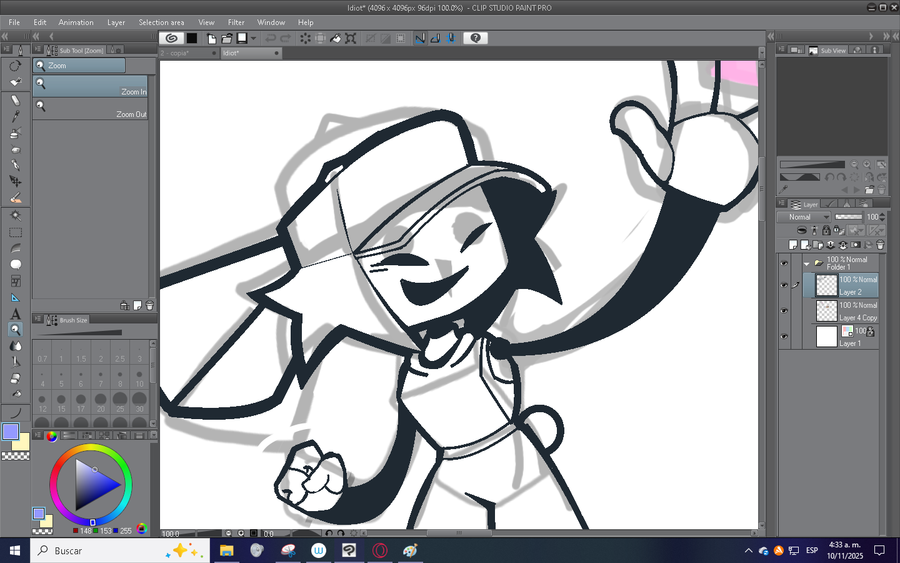The width and height of the screenshot is (900, 563).
Task: Toggle Snap to Grid in command bar
Action: click(x=451, y=38)
